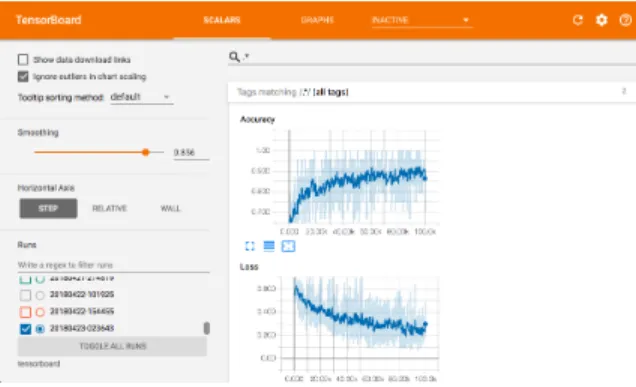
Task: Click the tag search magnifier icon
Action: (234, 56)
